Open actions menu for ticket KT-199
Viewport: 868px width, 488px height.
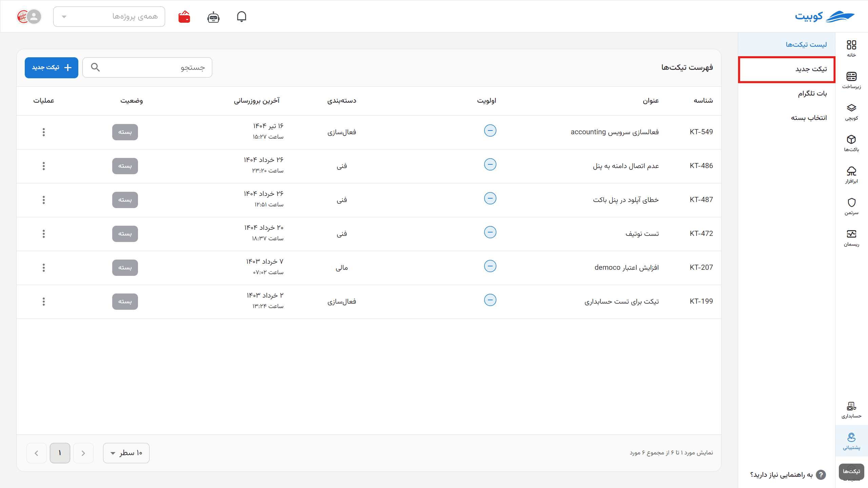(x=44, y=302)
